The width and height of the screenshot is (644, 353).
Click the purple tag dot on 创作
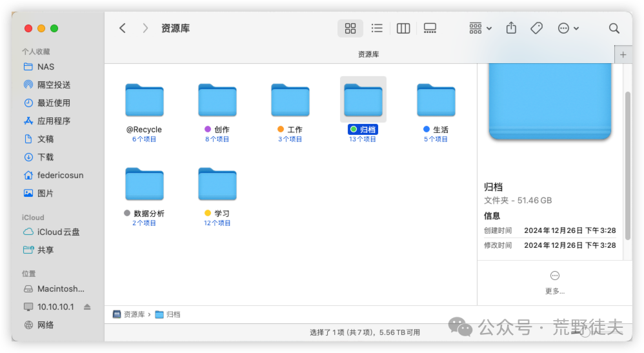[x=208, y=130]
